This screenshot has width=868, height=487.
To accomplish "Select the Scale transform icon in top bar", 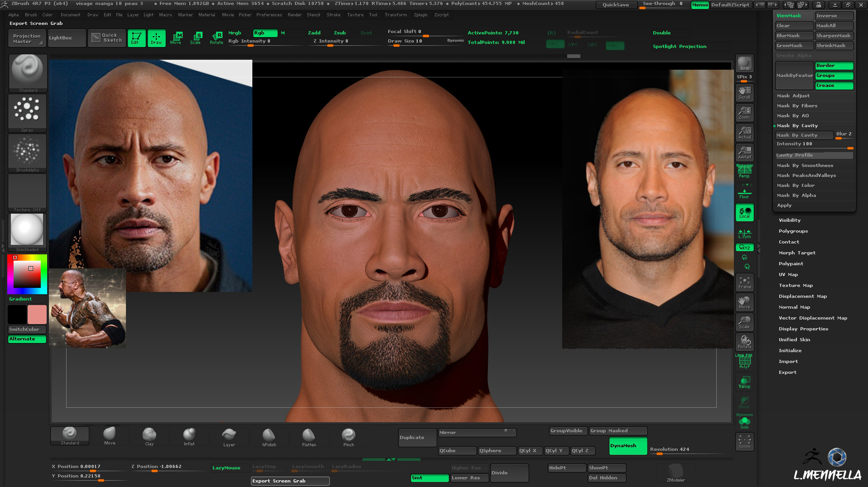I will pos(195,38).
